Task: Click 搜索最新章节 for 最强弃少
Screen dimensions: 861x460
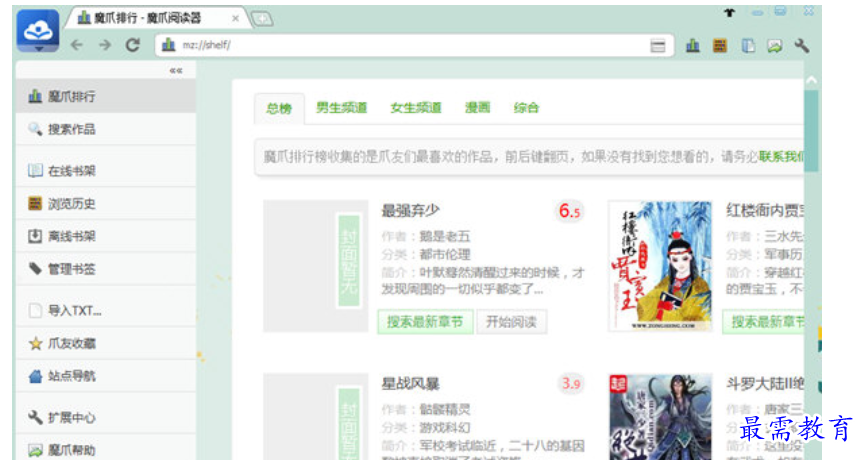Action: pos(425,322)
